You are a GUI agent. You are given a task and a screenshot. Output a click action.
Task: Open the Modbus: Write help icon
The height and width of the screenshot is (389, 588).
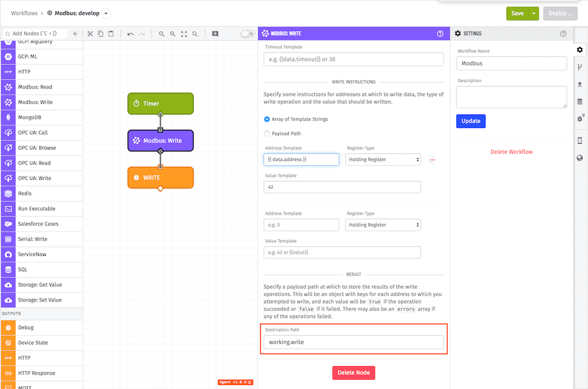pyautogui.click(x=440, y=33)
